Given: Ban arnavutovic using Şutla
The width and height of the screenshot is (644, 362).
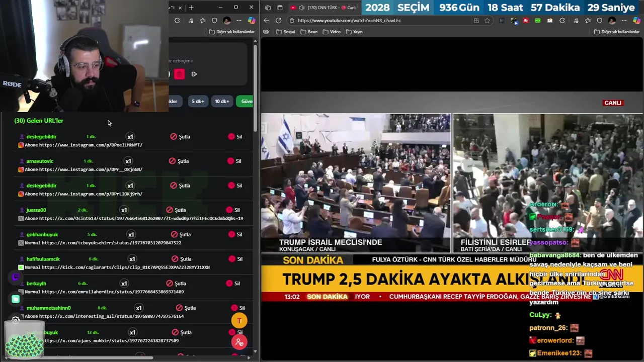Looking at the screenshot, I should tap(179, 161).
